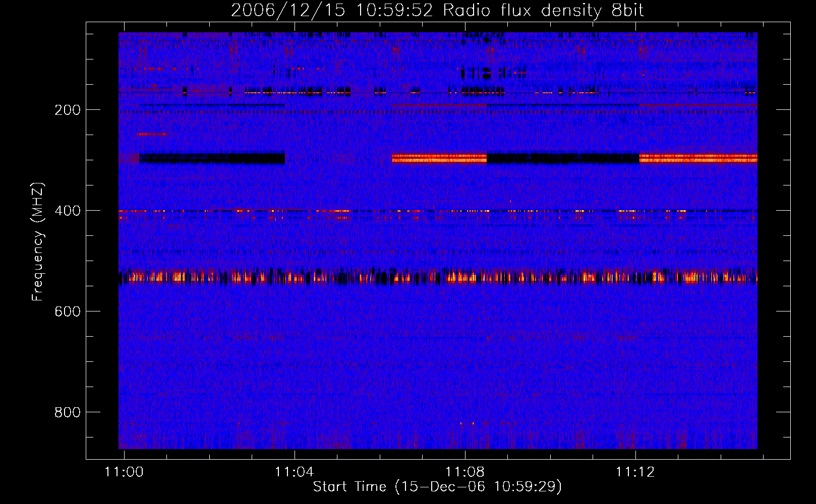Click the 11:00 time tick label

pos(124,472)
